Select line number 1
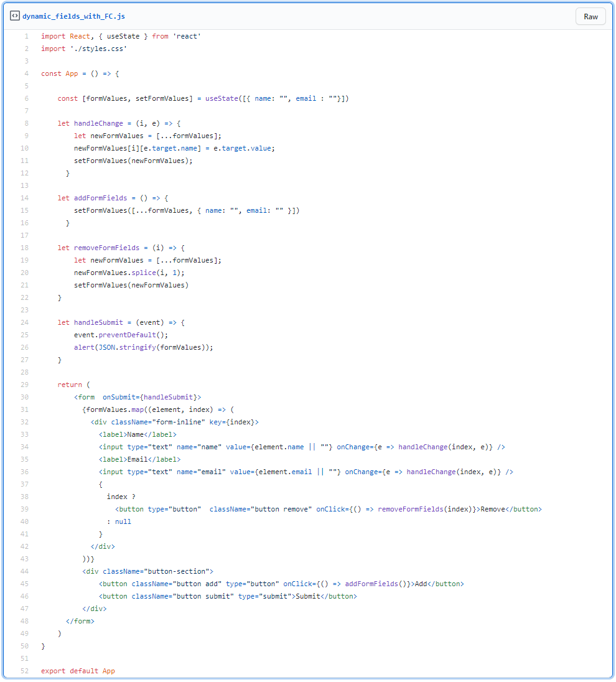 click(26, 36)
